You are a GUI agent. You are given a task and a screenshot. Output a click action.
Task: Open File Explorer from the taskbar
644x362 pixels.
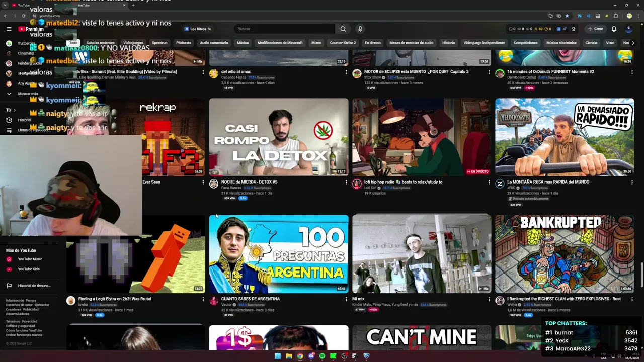(x=289, y=356)
